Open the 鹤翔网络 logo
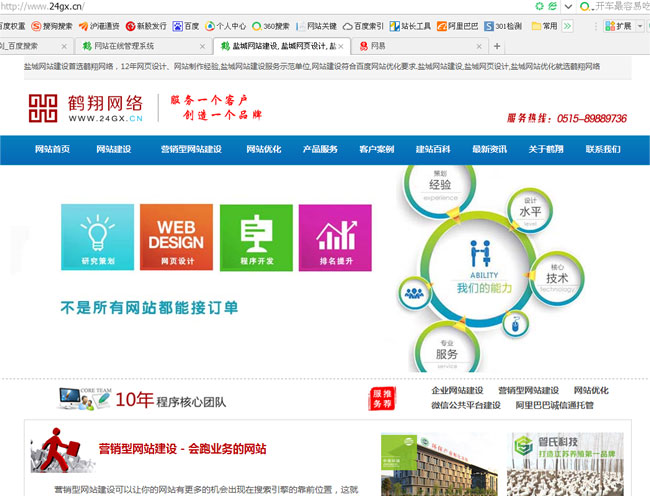The image size is (650, 496). pyautogui.click(x=86, y=108)
